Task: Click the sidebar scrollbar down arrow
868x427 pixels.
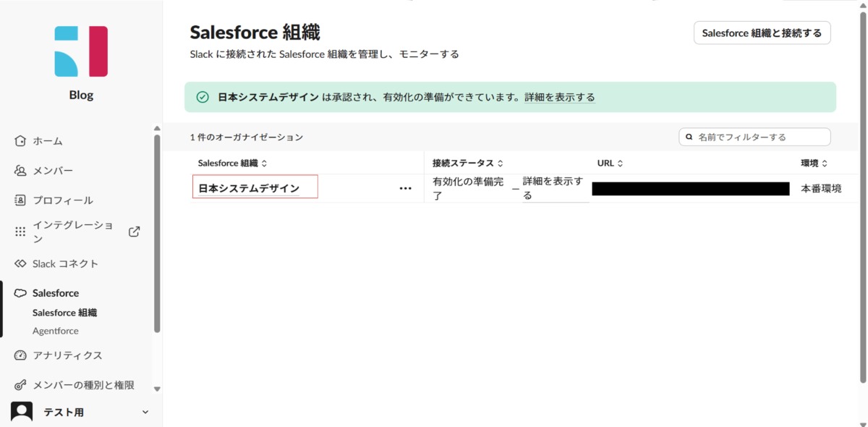Action: pyautogui.click(x=157, y=389)
